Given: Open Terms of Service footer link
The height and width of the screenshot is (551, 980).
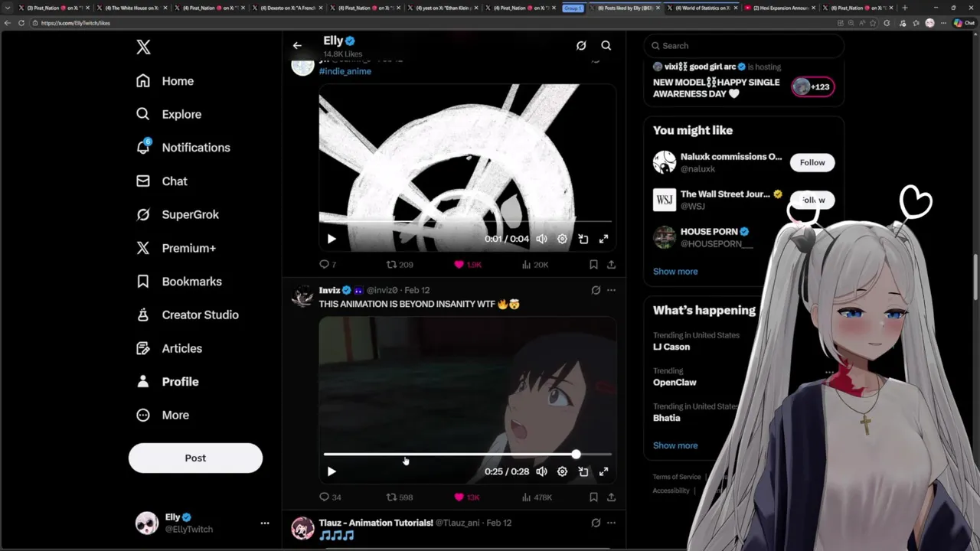Looking at the screenshot, I should 677,477.
